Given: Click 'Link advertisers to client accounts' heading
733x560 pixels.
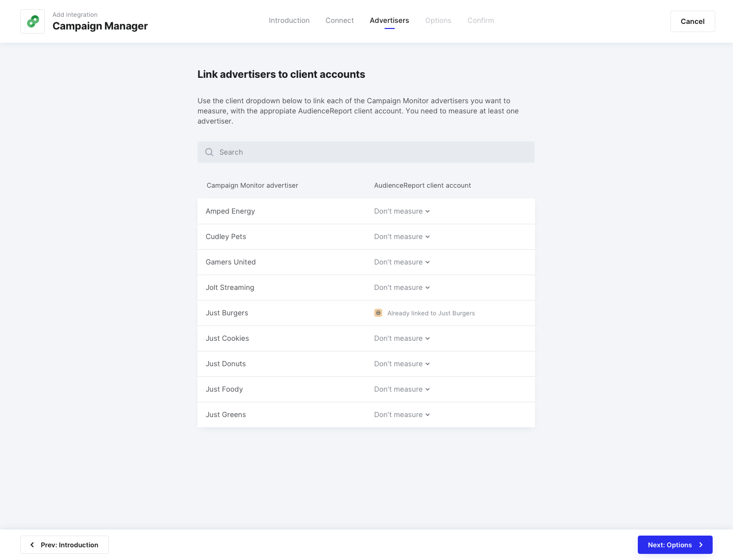Looking at the screenshot, I should 281,74.
